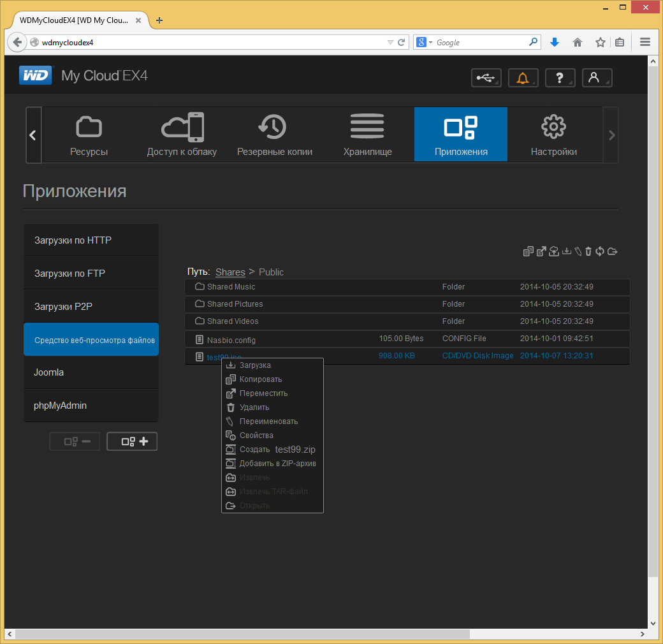Screen dimensions: 663x644
Task: Select the Настройки navigation tab
Action: 554,134
